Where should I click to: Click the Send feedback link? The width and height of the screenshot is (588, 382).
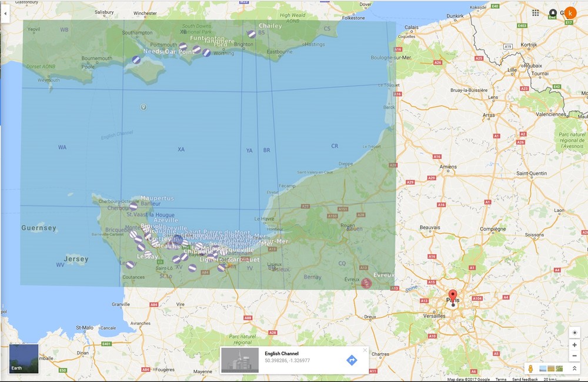525,379
